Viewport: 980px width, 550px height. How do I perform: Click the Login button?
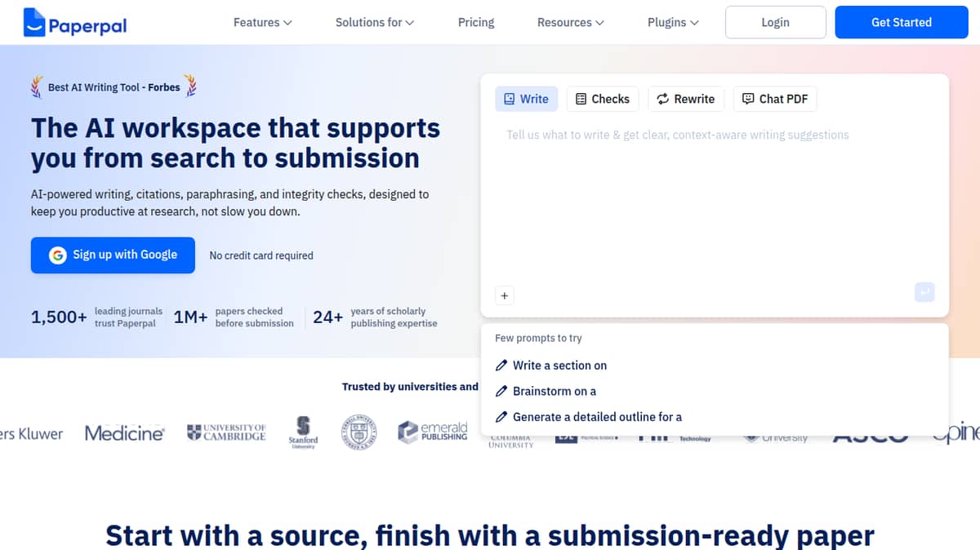click(775, 22)
